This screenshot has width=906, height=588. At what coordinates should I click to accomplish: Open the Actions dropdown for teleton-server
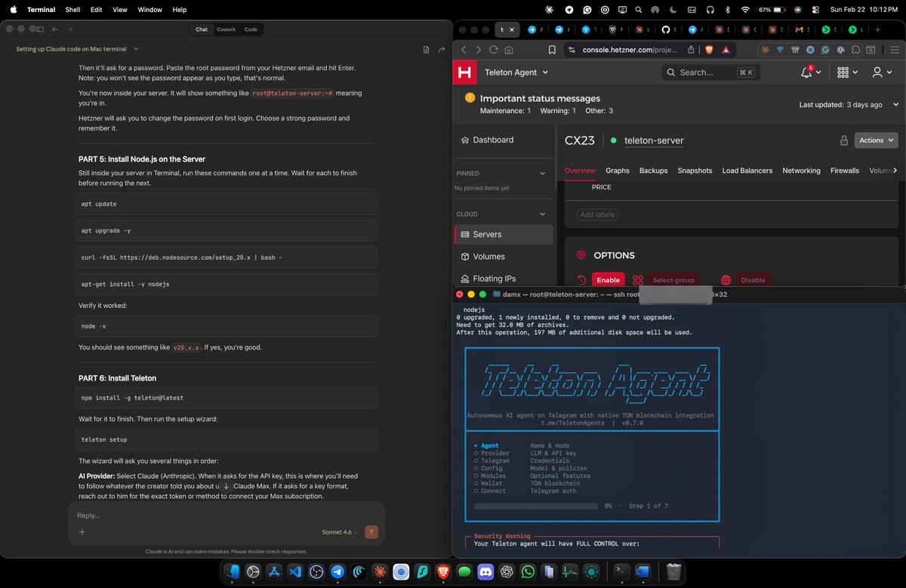click(876, 140)
